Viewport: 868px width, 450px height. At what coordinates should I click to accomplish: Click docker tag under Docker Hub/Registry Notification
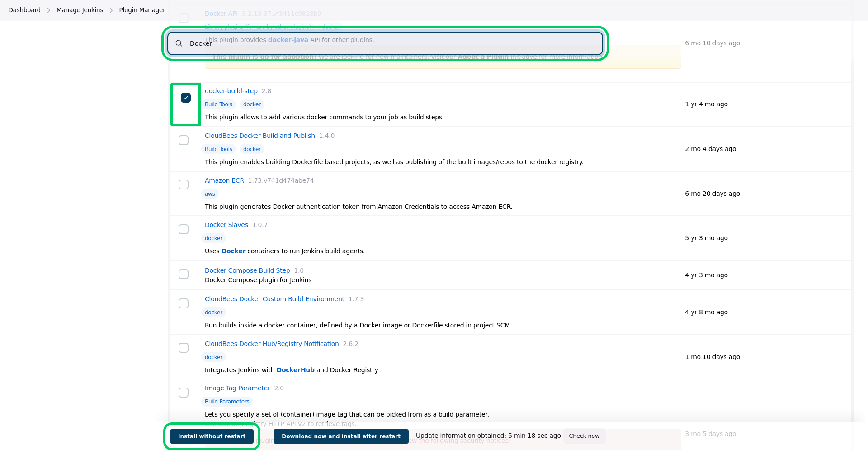(213, 357)
